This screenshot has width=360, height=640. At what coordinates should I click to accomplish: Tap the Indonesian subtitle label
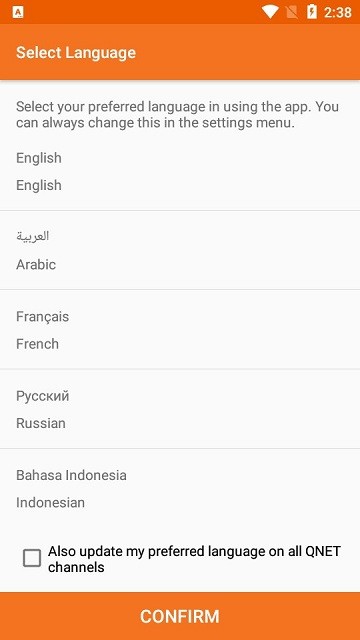(51, 502)
